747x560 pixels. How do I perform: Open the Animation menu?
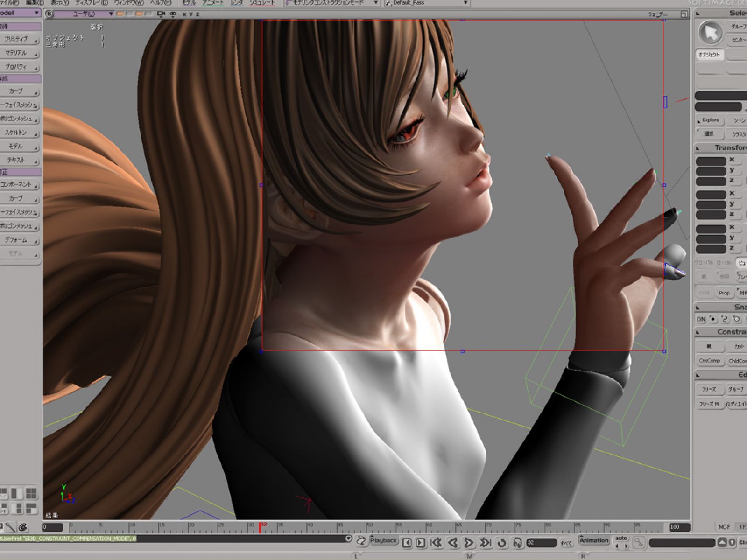tap(594, 540)
